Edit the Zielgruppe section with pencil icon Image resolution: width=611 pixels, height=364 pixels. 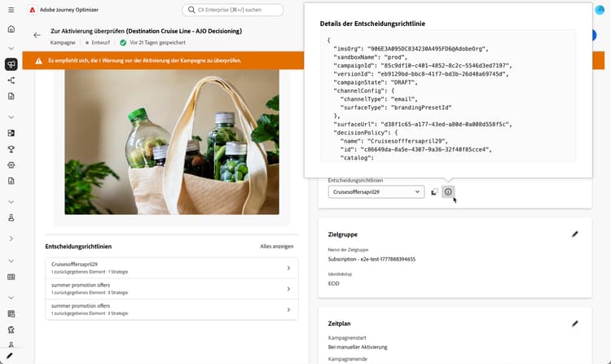pos(575,234)
